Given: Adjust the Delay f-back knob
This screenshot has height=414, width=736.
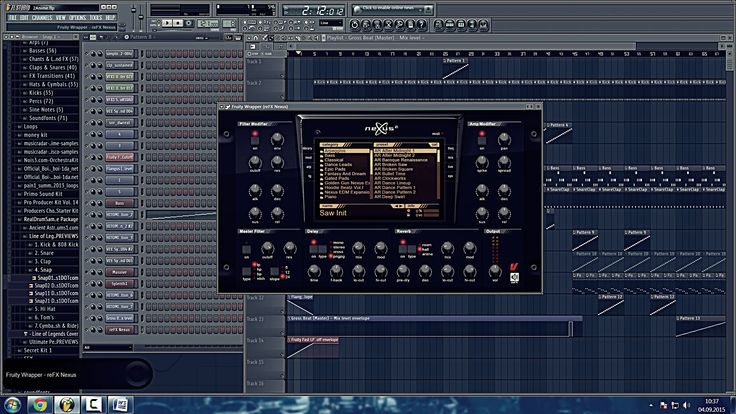Looking at the screenshot, I should [x=336, y=271].
